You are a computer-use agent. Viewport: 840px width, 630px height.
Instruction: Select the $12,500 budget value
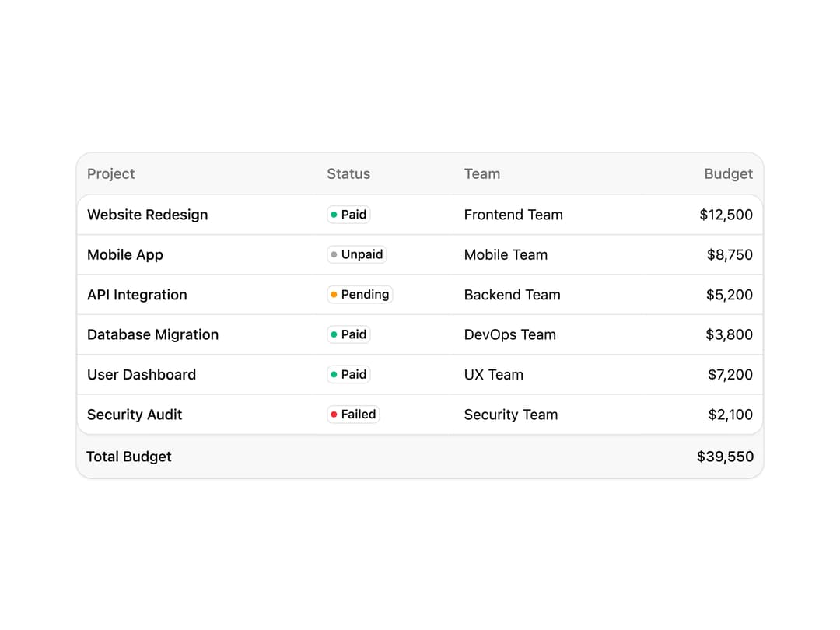pyautogui.click(x=726, y=215)
